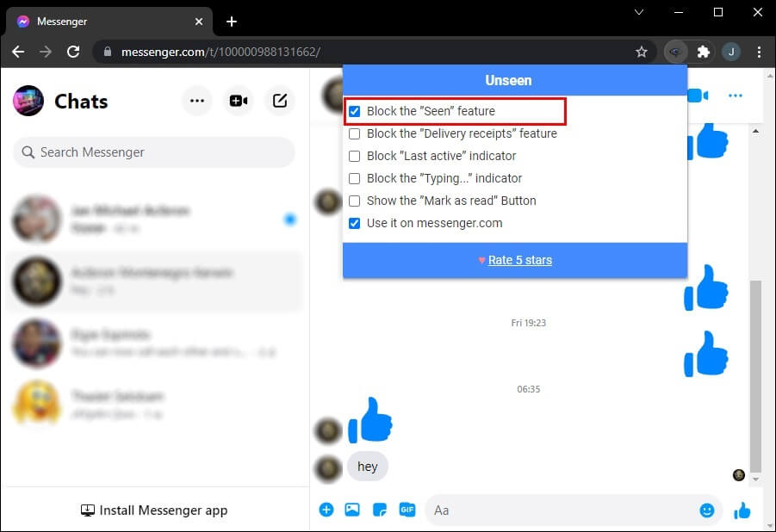This screenshot has height=532, width=776.
Task: Click the Unseen popup title
Action: [x=508, y=80]
